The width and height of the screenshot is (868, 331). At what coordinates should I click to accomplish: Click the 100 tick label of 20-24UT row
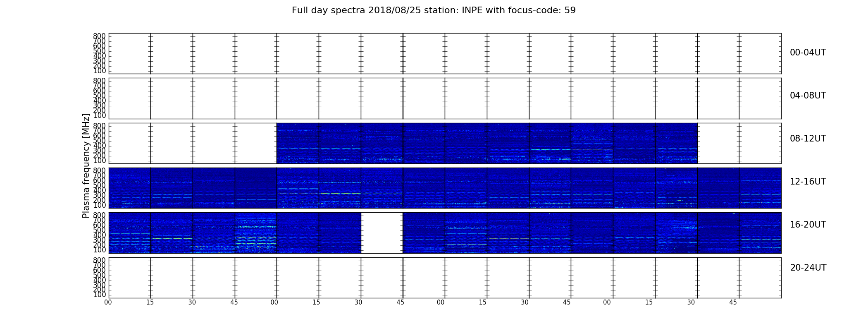coord(99,295)
